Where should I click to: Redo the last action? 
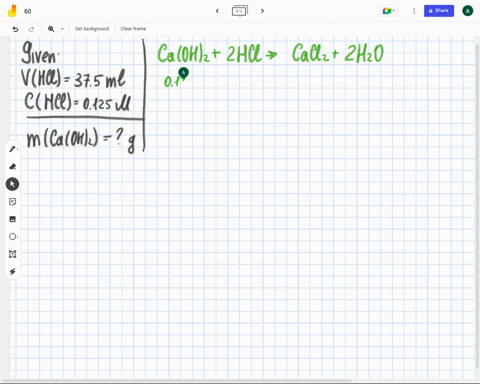[x=31, y=29]
